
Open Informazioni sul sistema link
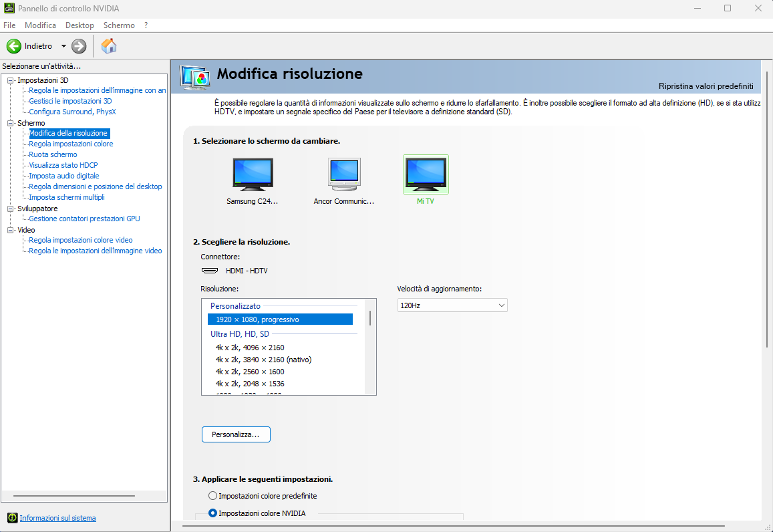point(57,518)
